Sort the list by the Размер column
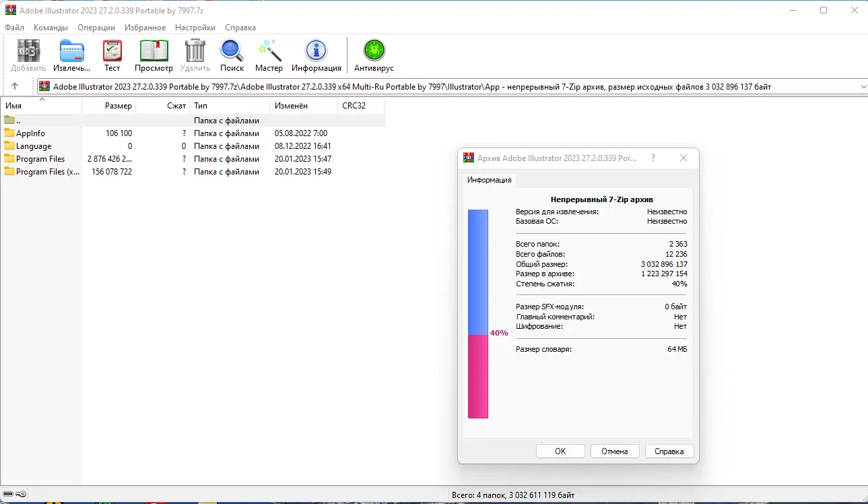This screenshot has width=868, height=504. [x=108, y=106]
